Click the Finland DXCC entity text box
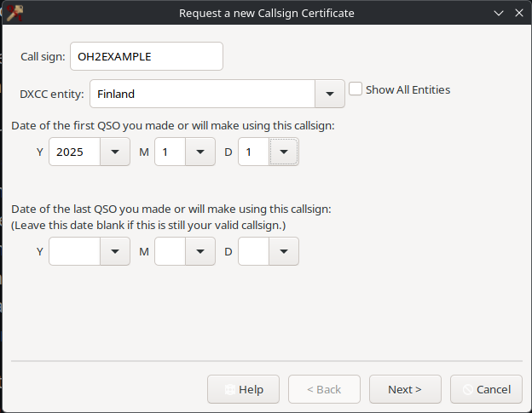This screenshot has height=413, width=532. [201, 94]
